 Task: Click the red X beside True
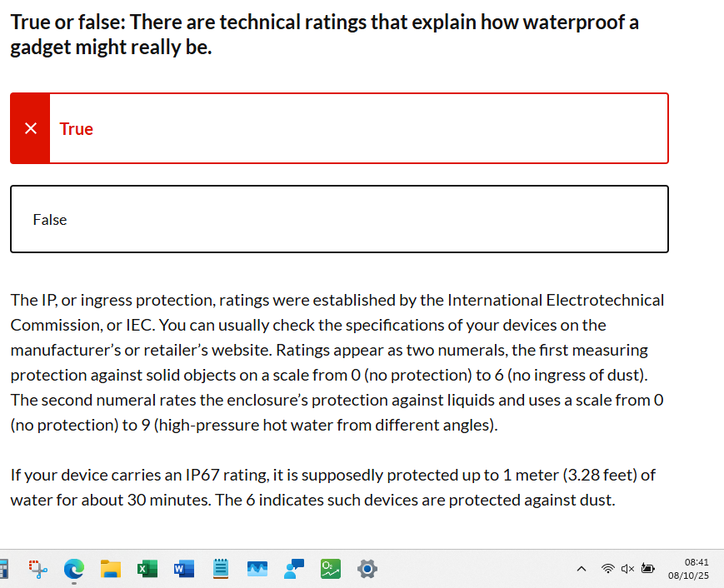pyautogui.click(x=30, y=127)
